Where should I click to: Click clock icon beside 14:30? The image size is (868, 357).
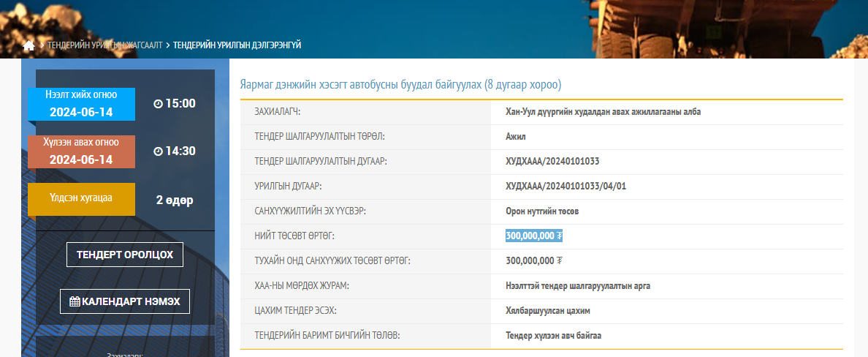tap(158, 151)
